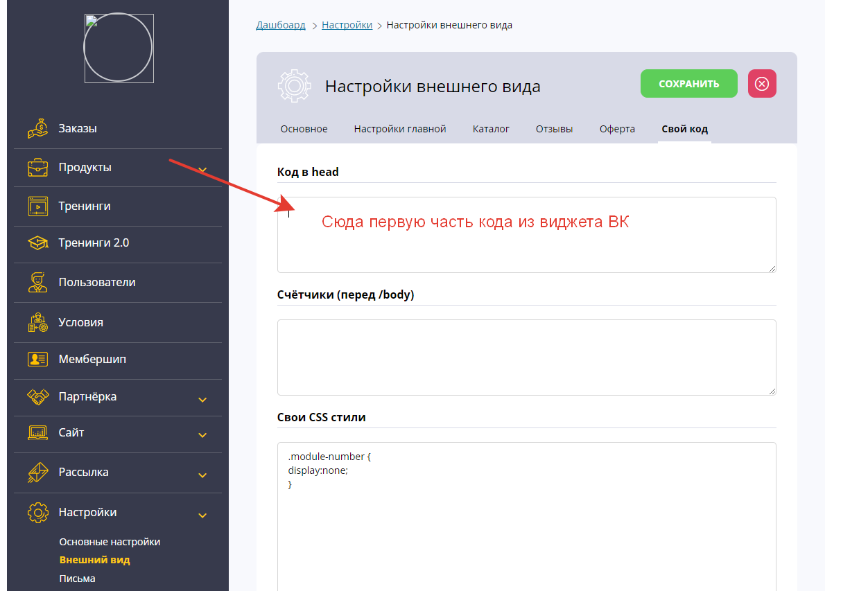Click the Partnership handshake icon
868x591 pixels.
pyautogui.click(x=37, y=397)
